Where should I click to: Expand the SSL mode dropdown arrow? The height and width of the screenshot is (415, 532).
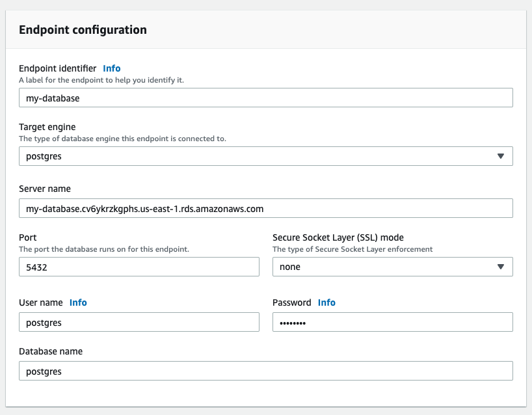500,267
